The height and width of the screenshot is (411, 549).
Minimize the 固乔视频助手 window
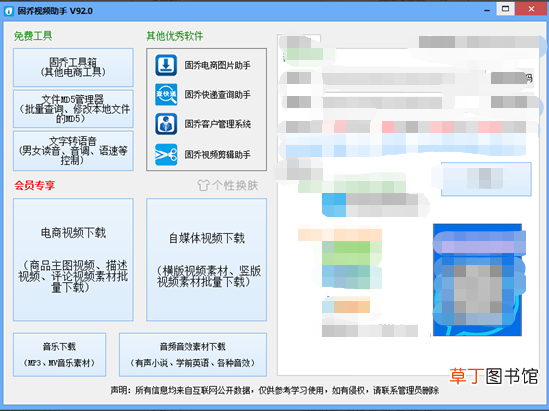pos(487,11)
